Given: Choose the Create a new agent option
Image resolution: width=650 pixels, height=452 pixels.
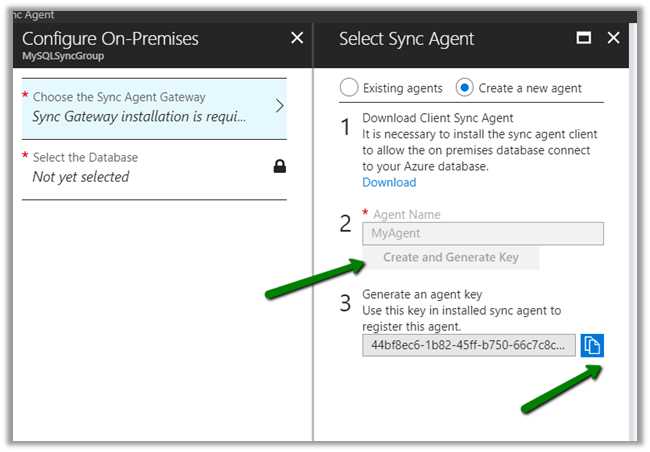Looking at the screenshot, I should point(465,87).
